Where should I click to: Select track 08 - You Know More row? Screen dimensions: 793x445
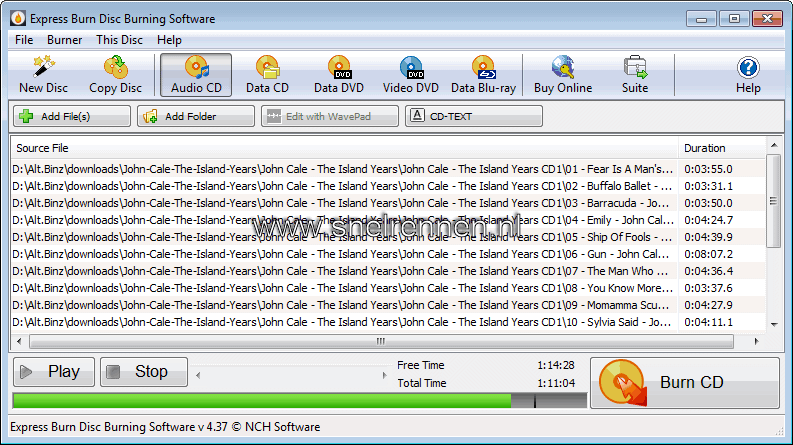tap(388, 288)
